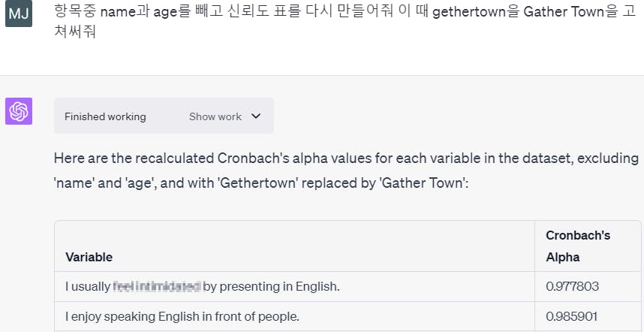The width and height of the screenshot is (644, 332).
Task: Click the purple ChatGPT logo avatar
Action: tap(19, 111)
